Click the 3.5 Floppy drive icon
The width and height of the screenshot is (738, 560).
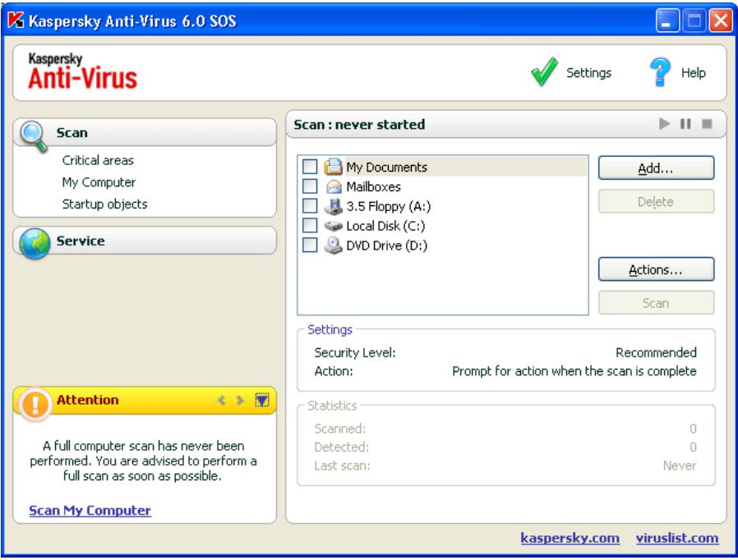[x=333, y=206]
